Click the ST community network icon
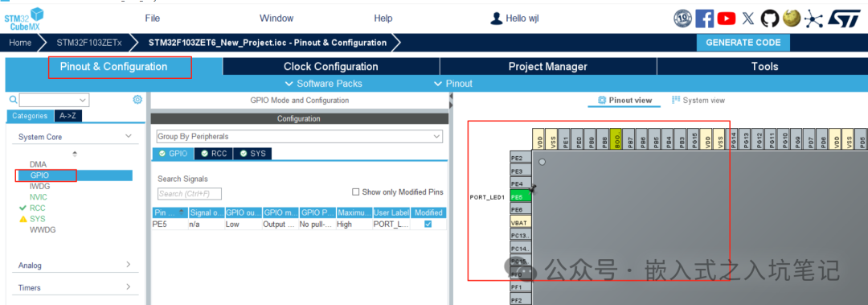This screenshot has height=305, width=868. [x=813, y=19]
